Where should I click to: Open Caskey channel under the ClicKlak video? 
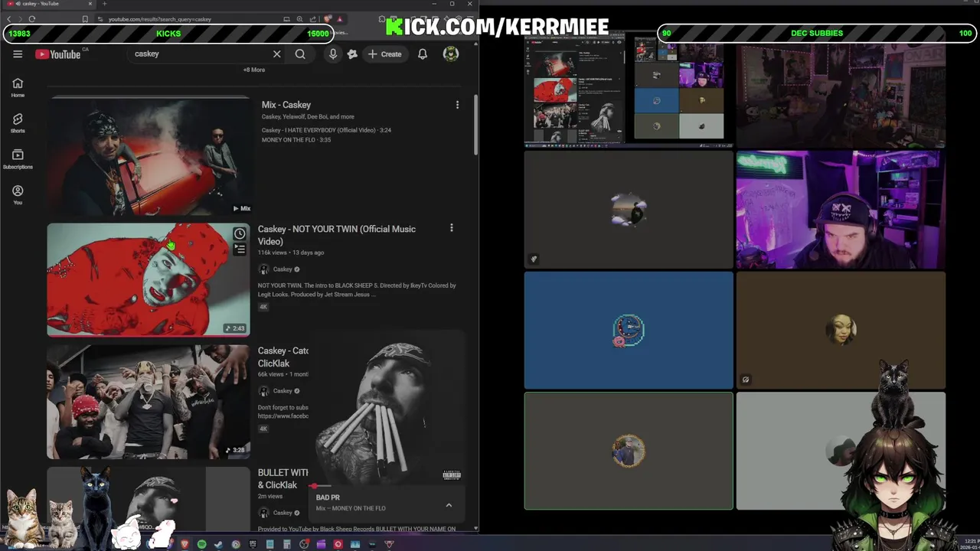[x=283, y=391]
